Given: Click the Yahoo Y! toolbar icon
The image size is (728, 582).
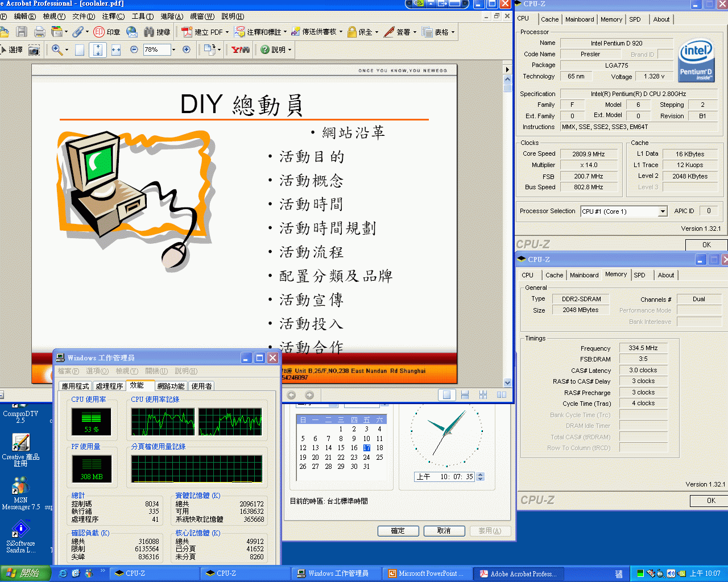Looking at the screenshot, I should [x=241, y=50].
